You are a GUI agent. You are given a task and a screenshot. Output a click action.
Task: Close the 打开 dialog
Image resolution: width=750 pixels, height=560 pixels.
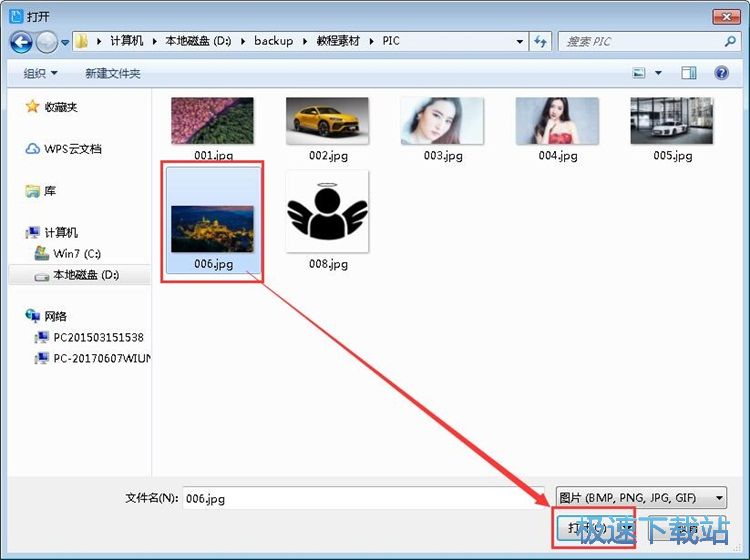pyautogui.click(x=726, y=17)
